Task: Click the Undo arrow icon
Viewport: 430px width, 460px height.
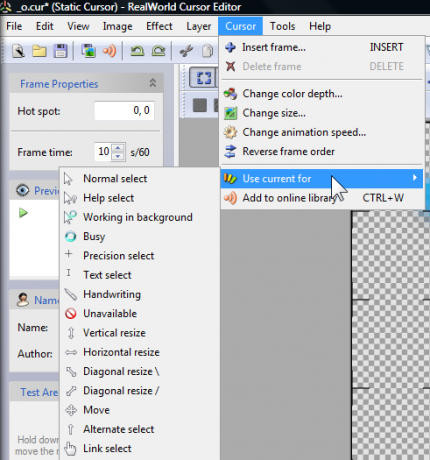Action: point(137,51)
